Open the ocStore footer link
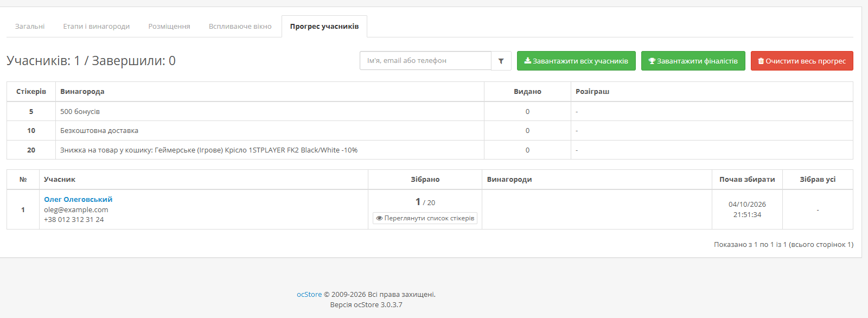 tap(309, 294)
